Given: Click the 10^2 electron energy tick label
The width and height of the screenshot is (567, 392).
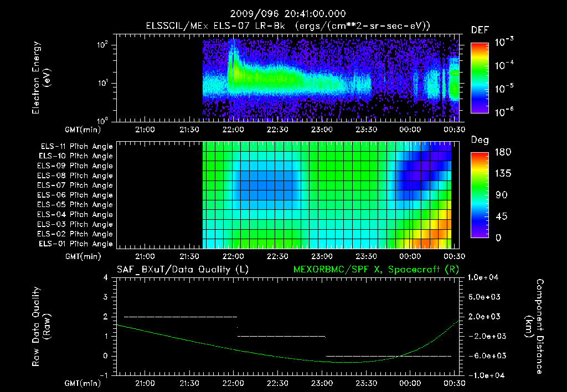Looking at the screenshot, I should pos(102,45).
